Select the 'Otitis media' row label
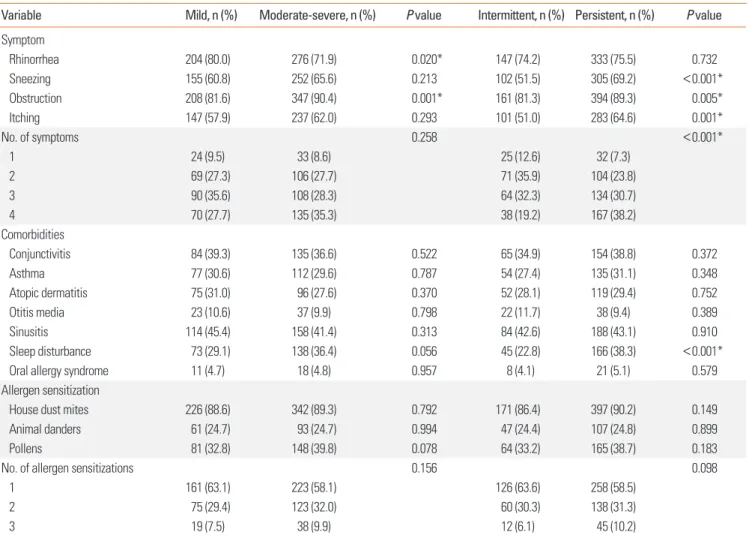 [x=37, y=312]
